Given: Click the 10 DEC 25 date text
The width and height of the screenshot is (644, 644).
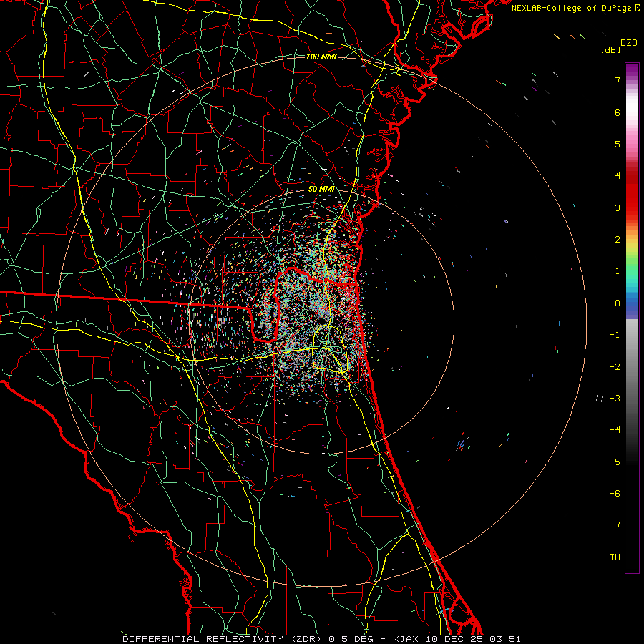Looking at the screenshot, I should [454, 639].
